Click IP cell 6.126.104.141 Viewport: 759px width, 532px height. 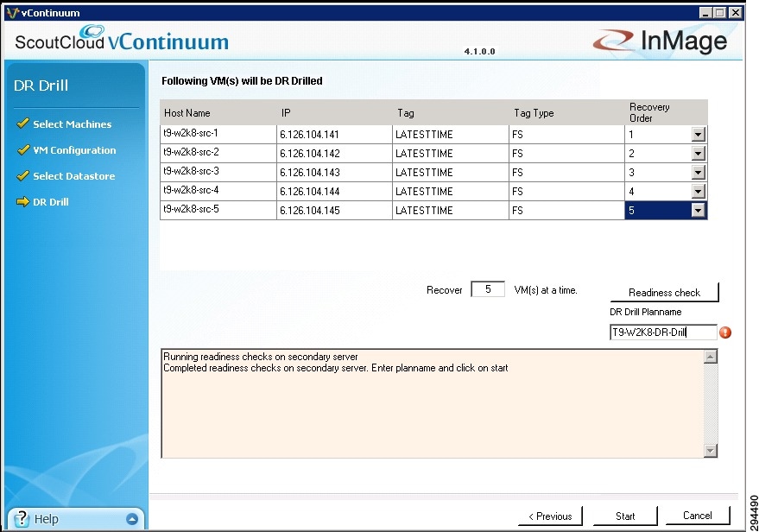334,134
